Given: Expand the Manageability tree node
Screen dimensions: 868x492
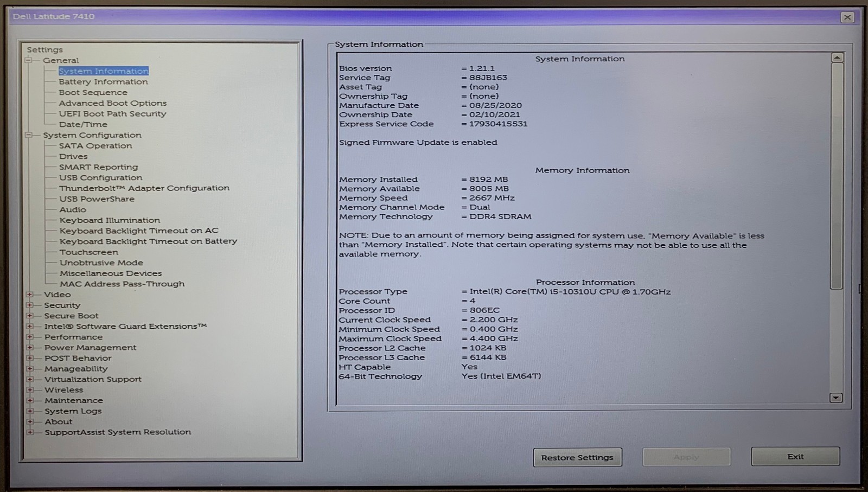Looking at the screenshot, I should (30, 369).
